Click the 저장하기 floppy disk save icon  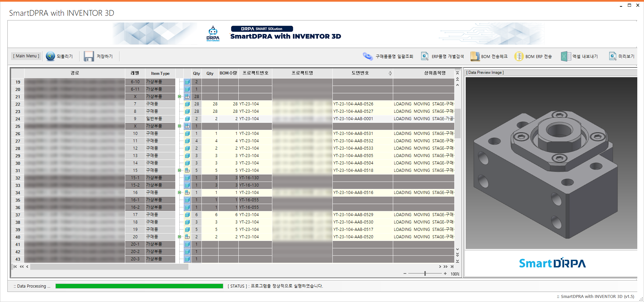click(89, 56)
